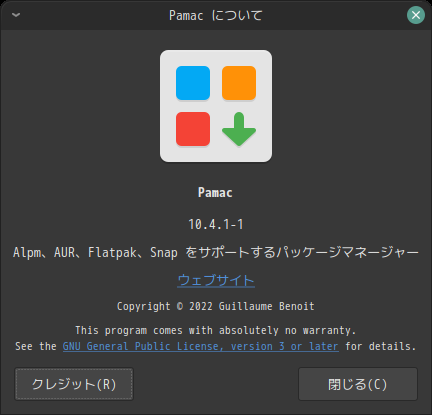Click the orange square in the Pamac logo
The height and width of the screenshot is (415, 432).
click(239, 83)
